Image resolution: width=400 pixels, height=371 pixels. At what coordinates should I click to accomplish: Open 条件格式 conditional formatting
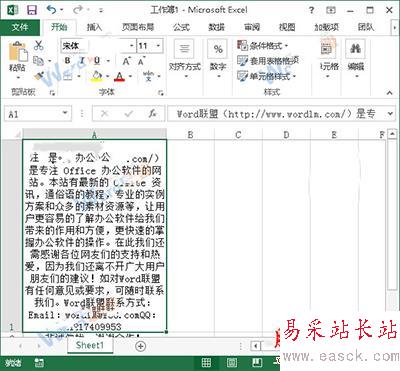click(x=263, y=45)
